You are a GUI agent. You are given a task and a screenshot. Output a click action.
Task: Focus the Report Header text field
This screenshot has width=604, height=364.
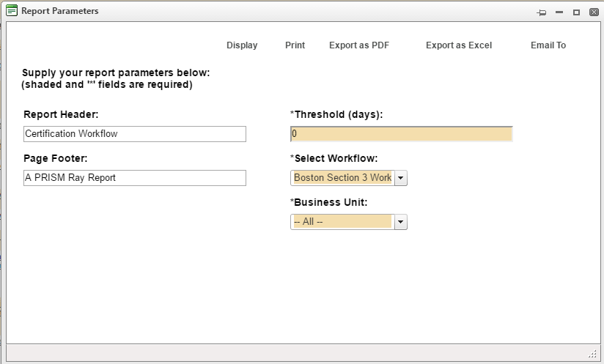[135, 134]
